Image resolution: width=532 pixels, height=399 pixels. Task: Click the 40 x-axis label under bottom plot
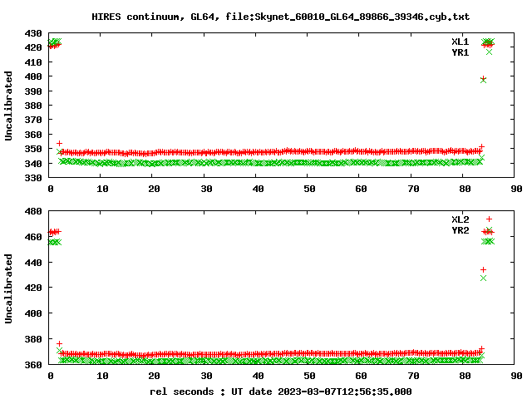point(258,376)
